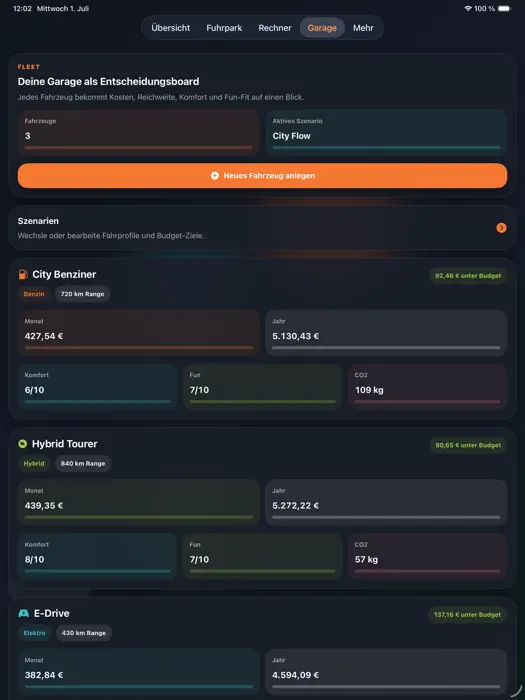
Task: Tap the Wi-Fi status icon
Action: pyautogui.click(x=468, y=8)
